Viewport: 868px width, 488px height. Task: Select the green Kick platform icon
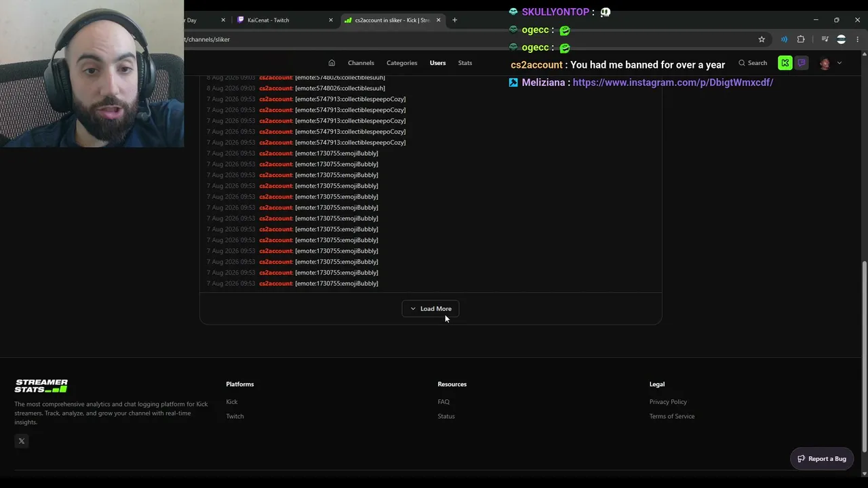pos(785,63)
